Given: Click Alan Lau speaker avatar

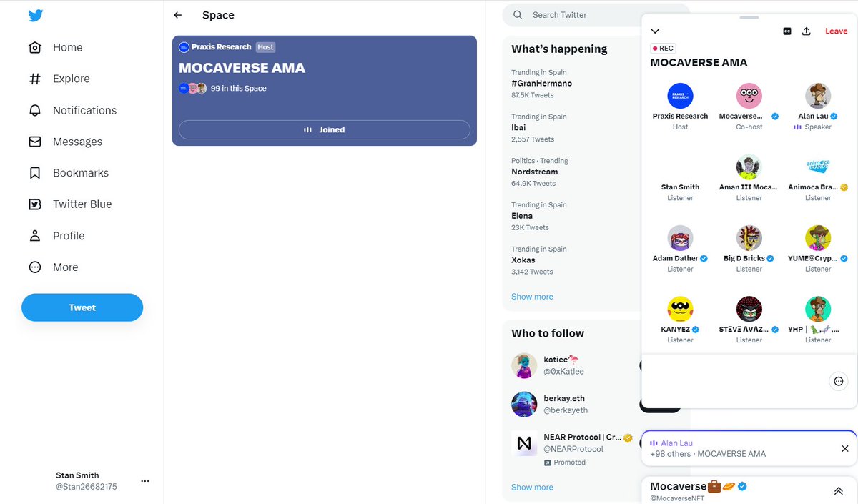Looking at the screenshot, I should (x=818, y=96).
